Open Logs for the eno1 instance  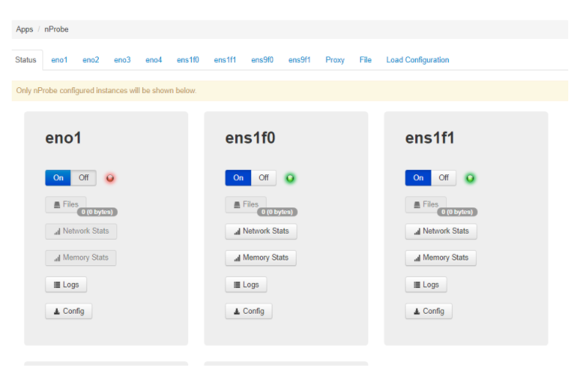[66, 284]
